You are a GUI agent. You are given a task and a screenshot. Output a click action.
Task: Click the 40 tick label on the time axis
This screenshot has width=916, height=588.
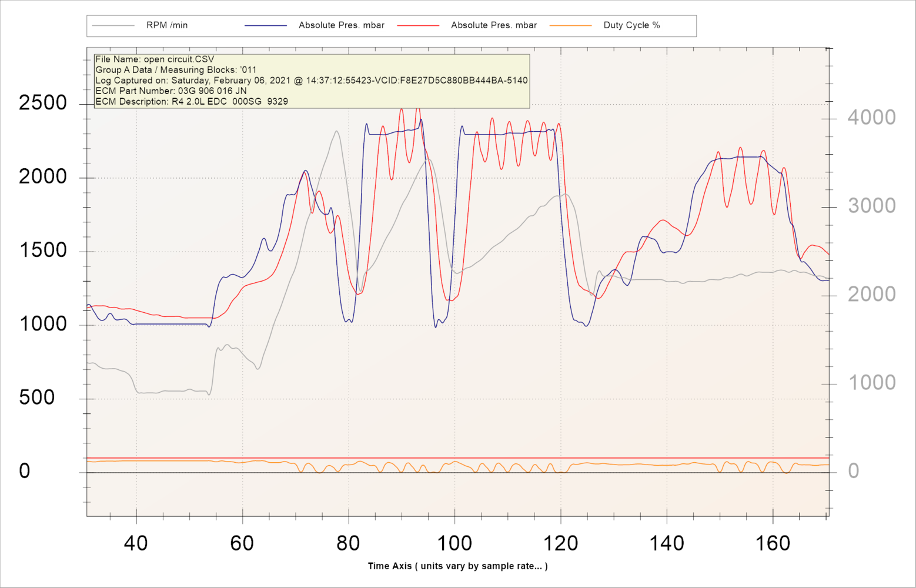pyautogui.click(x=136, y=543)
